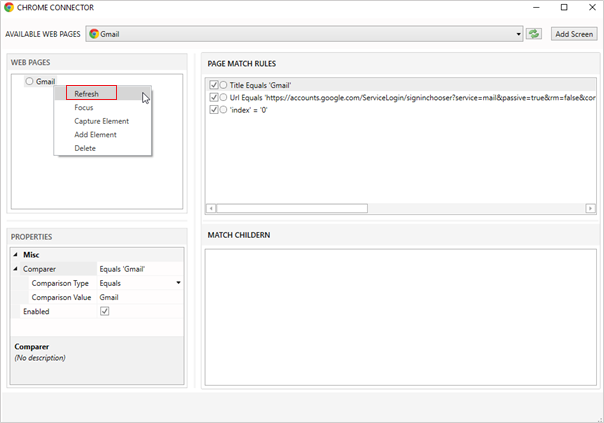Minimize the Chrome Connector window
The height and width of the screenshot is (423, 604).
tap(536, 7)
